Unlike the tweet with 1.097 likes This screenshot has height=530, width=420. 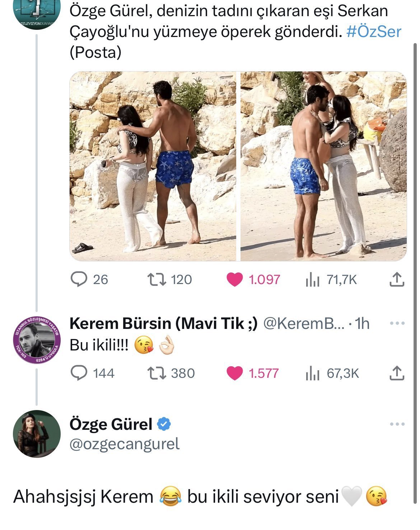point(234,279)
